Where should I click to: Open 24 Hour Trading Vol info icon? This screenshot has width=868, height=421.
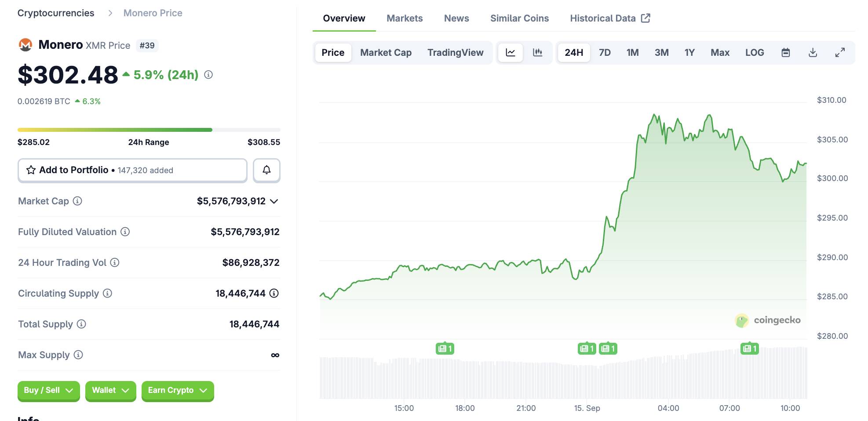[115, 262]
